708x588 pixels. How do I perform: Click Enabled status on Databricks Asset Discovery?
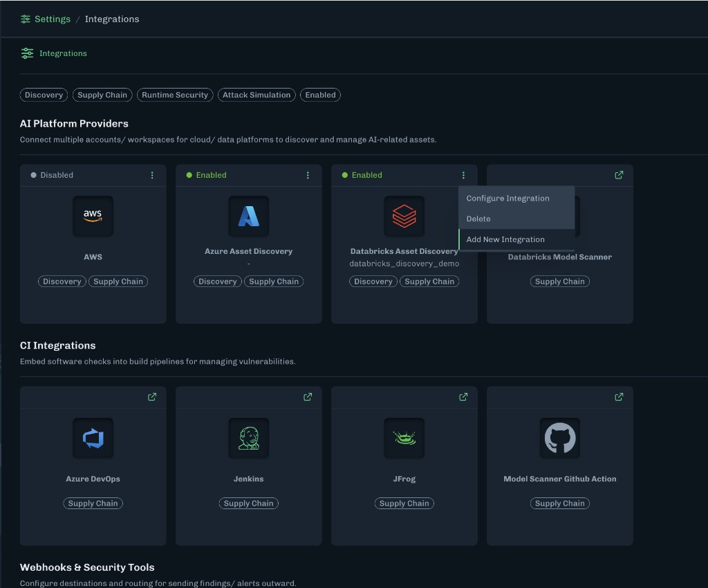click(362, 175)
